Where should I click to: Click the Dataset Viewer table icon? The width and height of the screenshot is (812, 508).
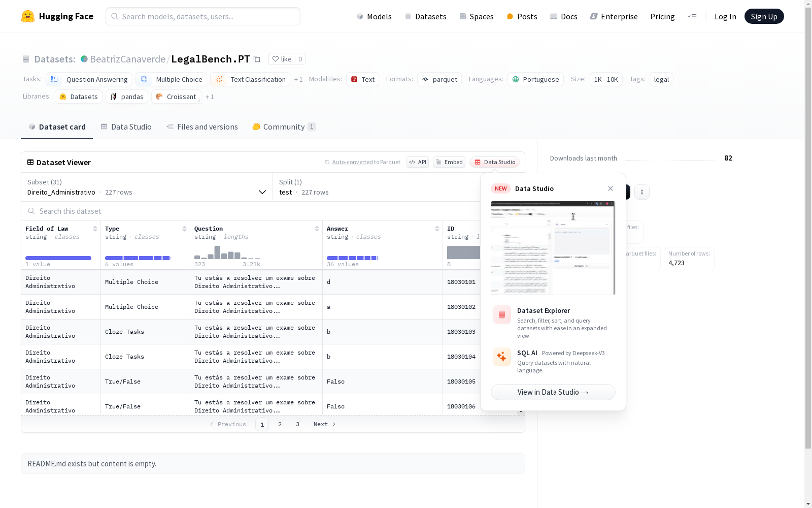coord(30,162)
